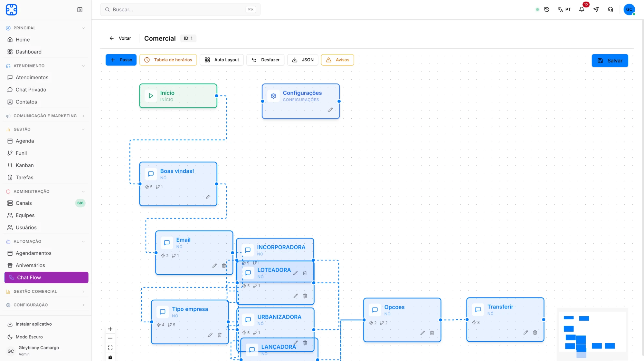Focus the Buscar search field
Screen dimensions: 644x361
coord(180,10)
